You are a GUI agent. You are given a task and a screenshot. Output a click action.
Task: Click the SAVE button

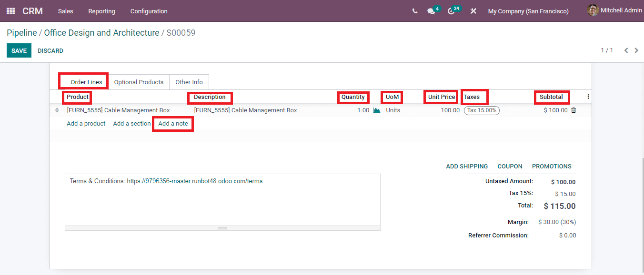(19, 50)
